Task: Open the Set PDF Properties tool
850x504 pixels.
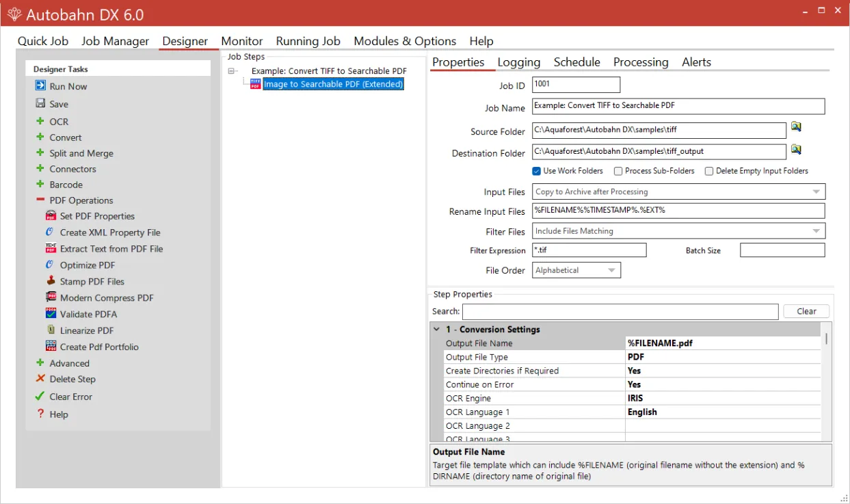Action: tap(51, 215)
